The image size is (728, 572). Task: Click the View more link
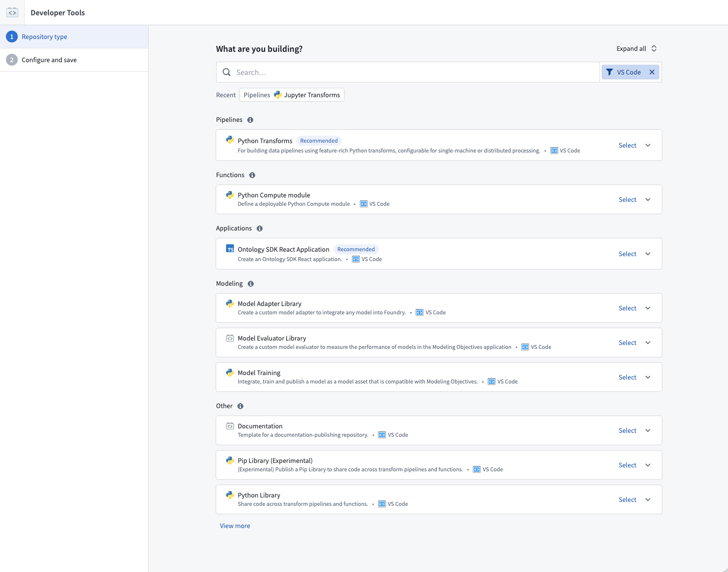click(x=235, y=526)
